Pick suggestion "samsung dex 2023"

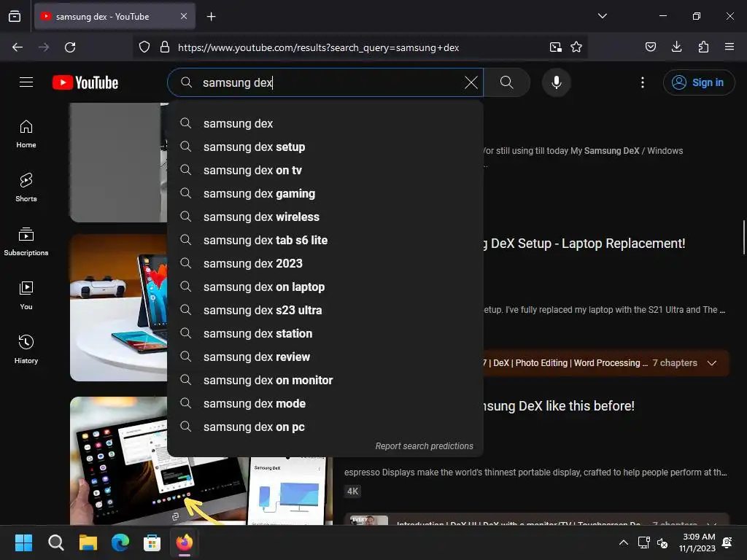(x=325, y=263)
